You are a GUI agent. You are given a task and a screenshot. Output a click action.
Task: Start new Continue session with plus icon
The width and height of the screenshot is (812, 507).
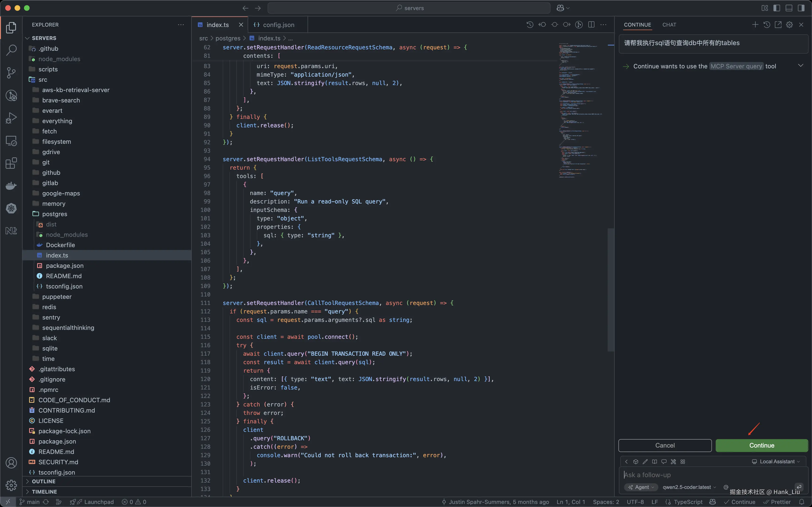[755, 25]
